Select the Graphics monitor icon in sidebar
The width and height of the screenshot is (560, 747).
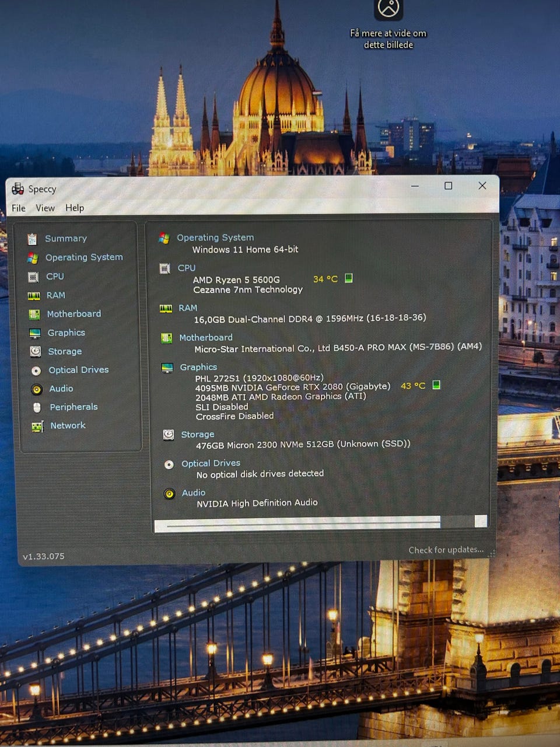coord(35,333)
